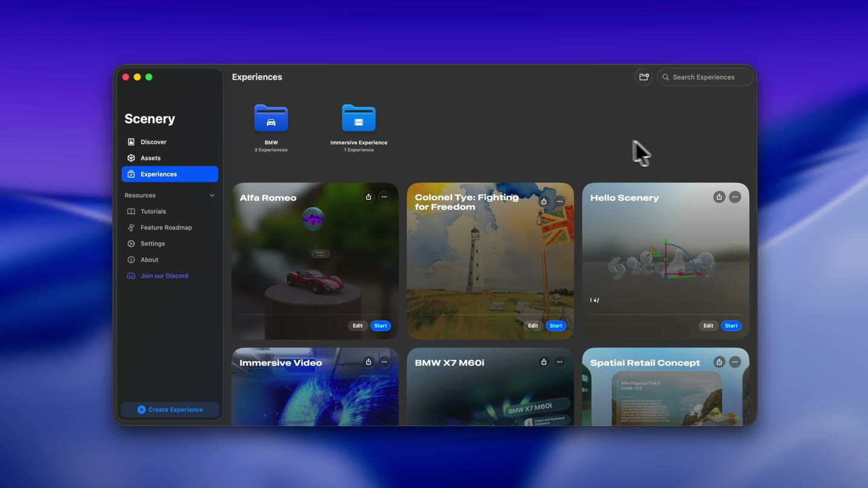Image resolution: width=868 pixels, height=488 pixels.
Task: Edit the Hello Scenery experience
Action: click(708, 325)
